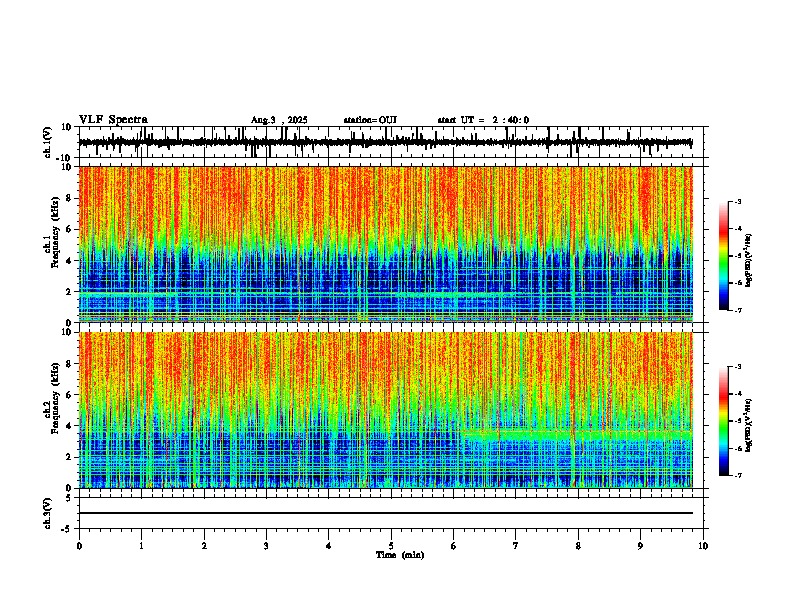Click the "4" kHz tick on ch.2 frequency axis

(x=70, y=426)
